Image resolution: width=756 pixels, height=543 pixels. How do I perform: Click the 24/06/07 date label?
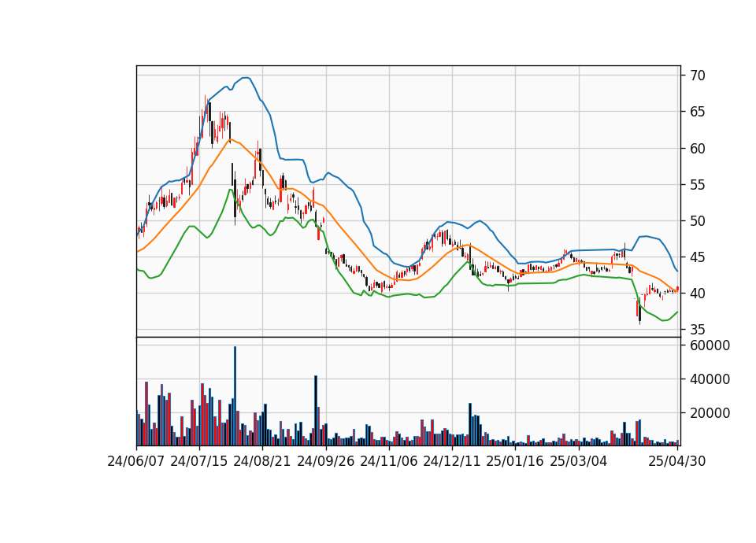pos(136,461)
